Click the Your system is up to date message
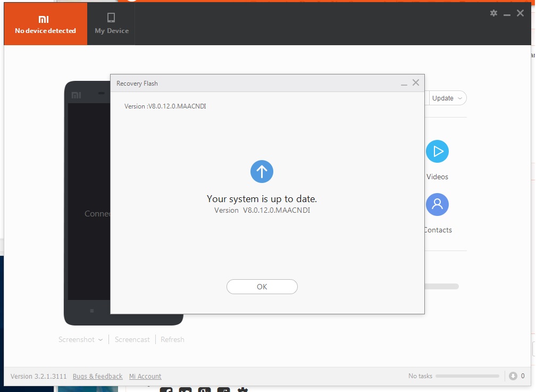536x392 pixels. (x=262, y=199)
